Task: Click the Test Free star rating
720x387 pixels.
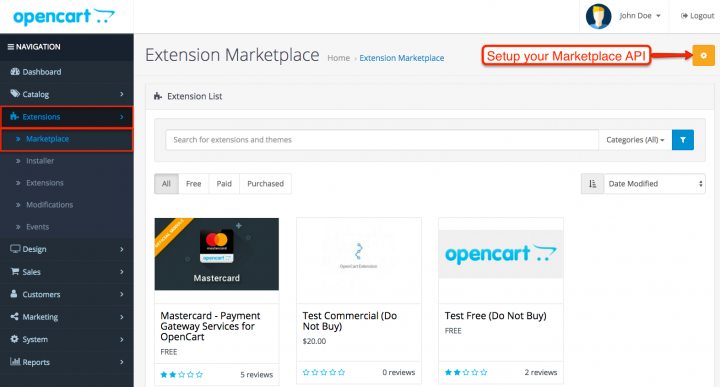Action: pyautogui.click(x=466, y=372)
